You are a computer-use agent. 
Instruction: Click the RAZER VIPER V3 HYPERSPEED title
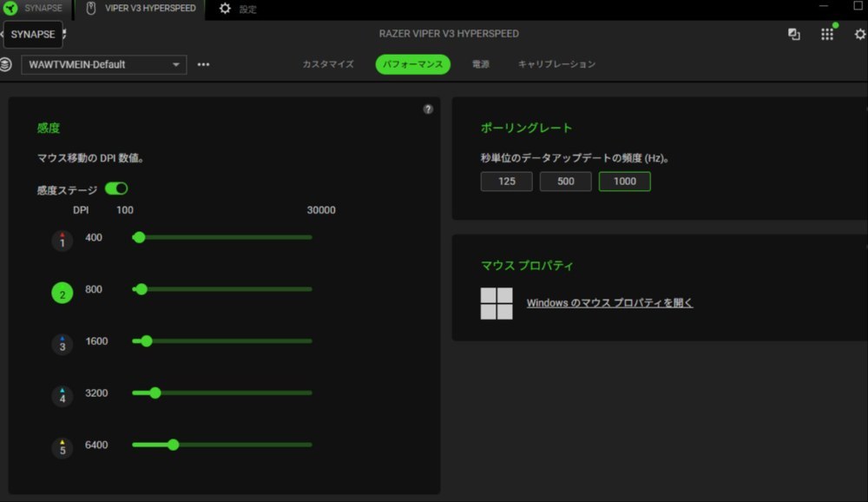coord(449,33)
